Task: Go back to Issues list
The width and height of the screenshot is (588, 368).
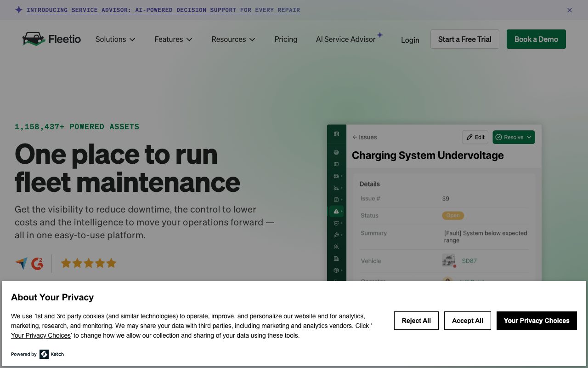Action: (365, 137)
